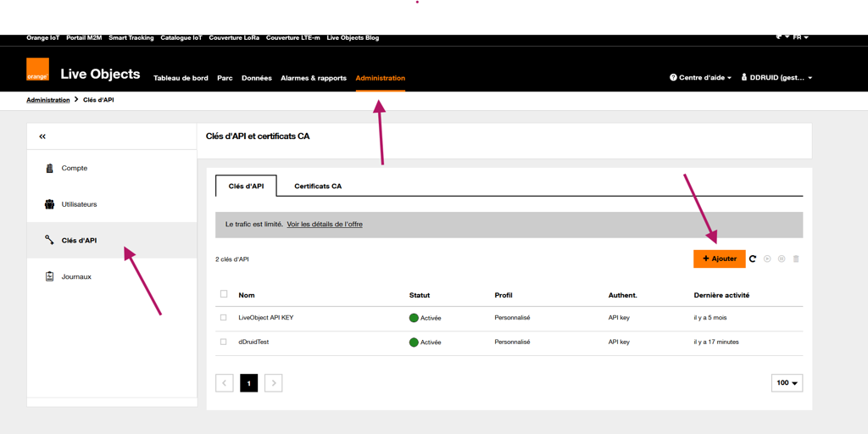
Task: Select all API keys checkbox
Action: tap(224, 294)
